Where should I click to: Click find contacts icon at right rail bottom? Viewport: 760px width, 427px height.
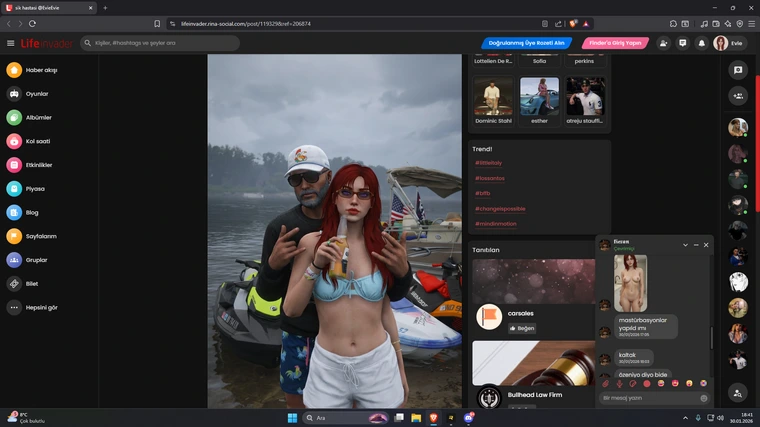(x=738, y=394)
